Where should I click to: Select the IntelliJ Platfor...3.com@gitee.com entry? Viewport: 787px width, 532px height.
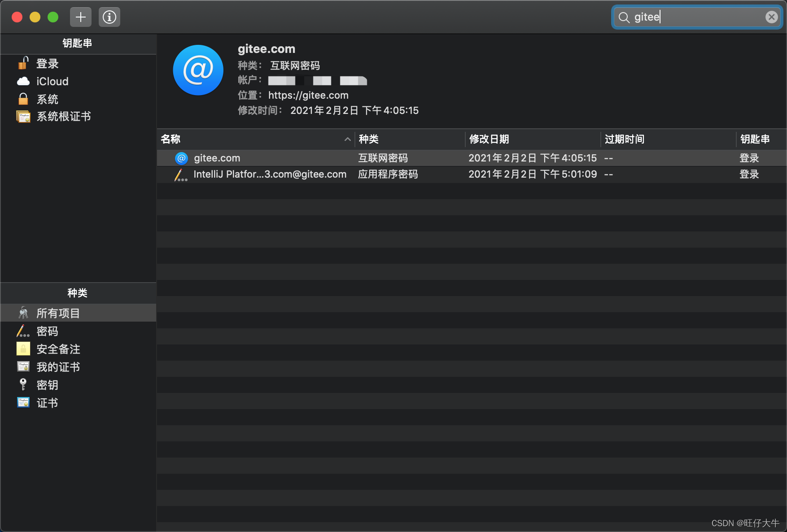tap(270, 174)
